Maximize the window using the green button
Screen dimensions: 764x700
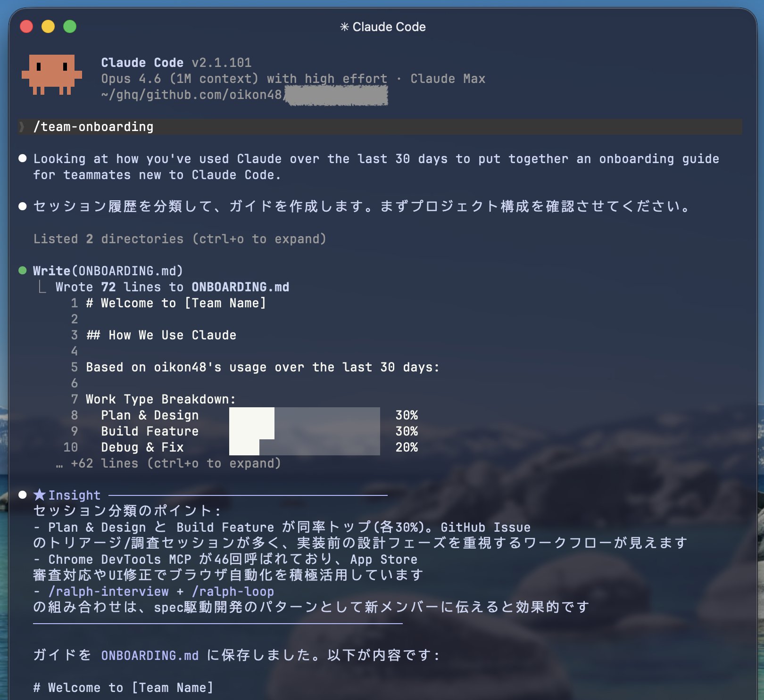click(x=70, y=26)
